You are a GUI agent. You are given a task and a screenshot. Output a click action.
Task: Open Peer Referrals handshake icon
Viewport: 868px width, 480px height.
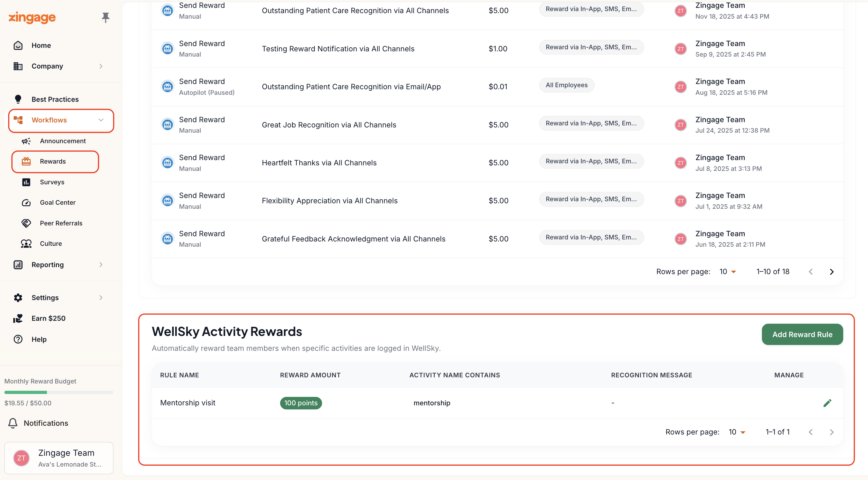26,223
